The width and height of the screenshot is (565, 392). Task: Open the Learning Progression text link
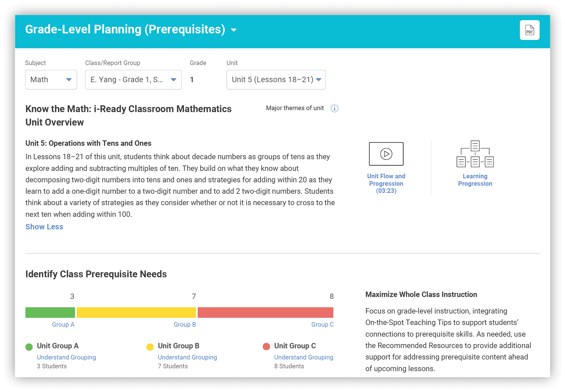point(475,180)
